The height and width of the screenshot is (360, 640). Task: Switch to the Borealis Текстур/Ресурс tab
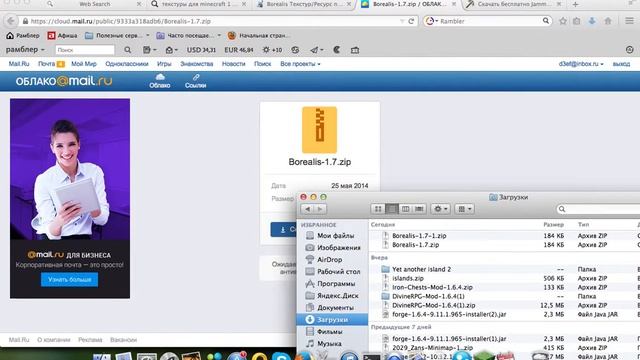pos(304,4)
